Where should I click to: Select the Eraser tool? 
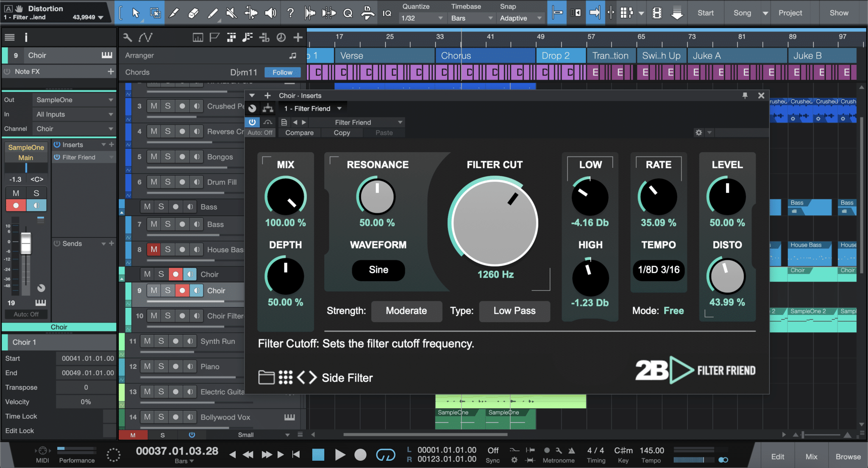193,13
